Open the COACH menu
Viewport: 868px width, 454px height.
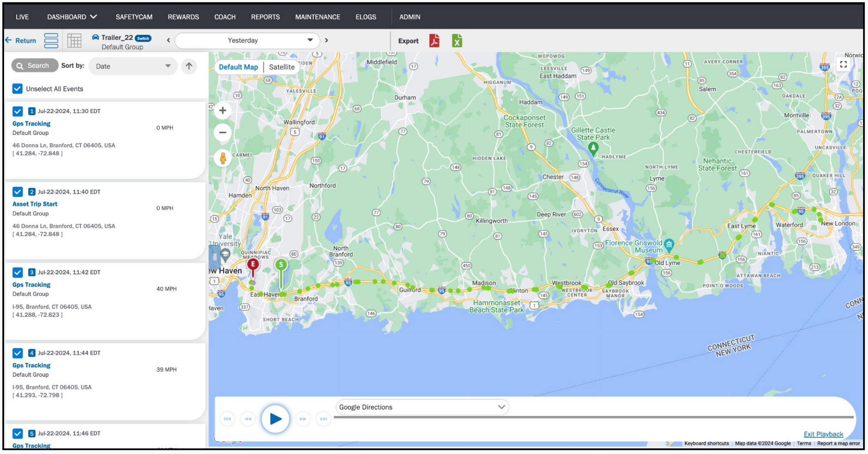coord(225,17)
